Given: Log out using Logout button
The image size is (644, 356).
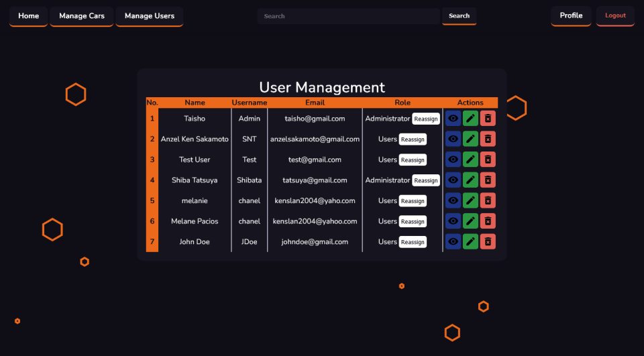Looking at the screenshot, I should pyautogui.click(x=615, y=15).
